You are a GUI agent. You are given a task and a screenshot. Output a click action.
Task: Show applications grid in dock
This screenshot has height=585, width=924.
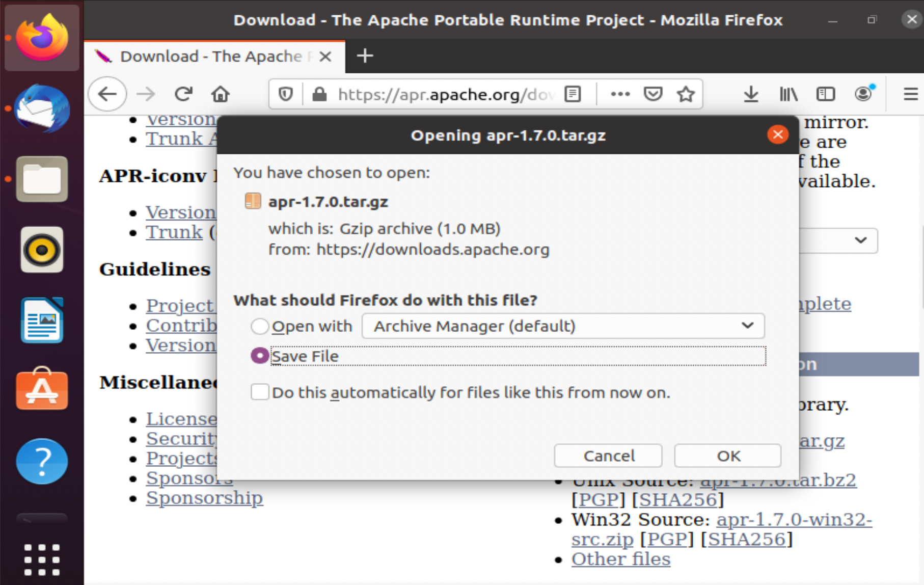[42, 560]
